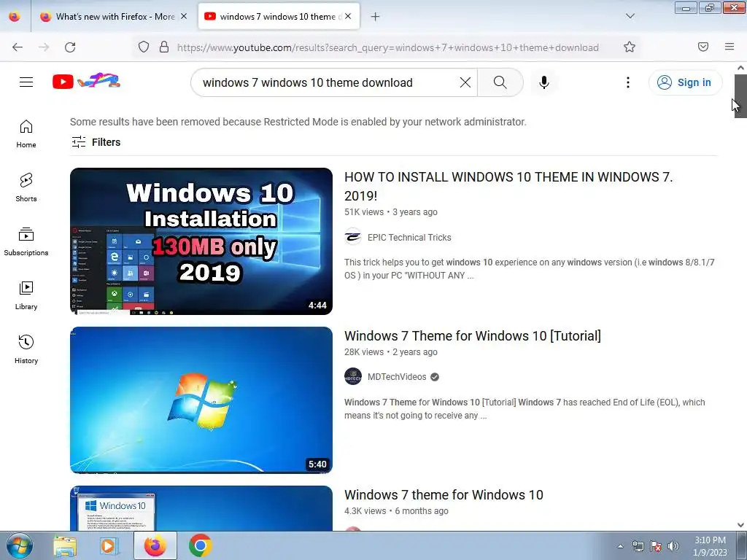
Task: Click the MDTechVideos channel avatar
Action: click(353, 376)
